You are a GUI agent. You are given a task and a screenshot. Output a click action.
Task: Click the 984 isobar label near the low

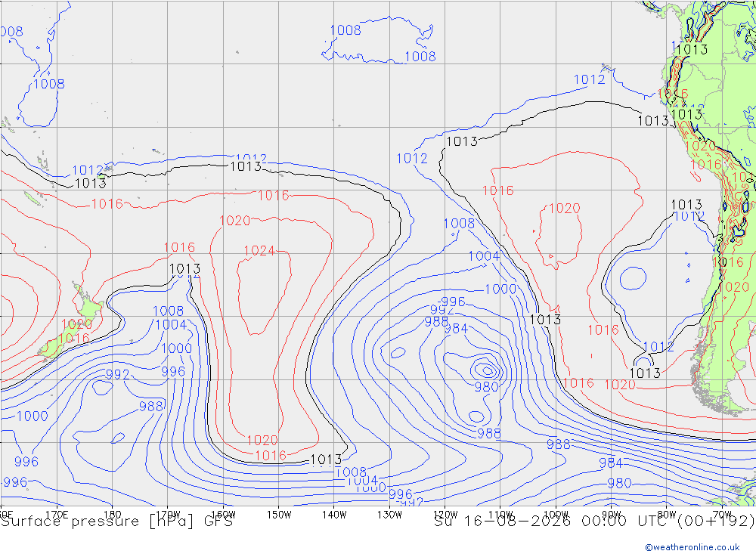pyautogui.click(x=456, y=328)
